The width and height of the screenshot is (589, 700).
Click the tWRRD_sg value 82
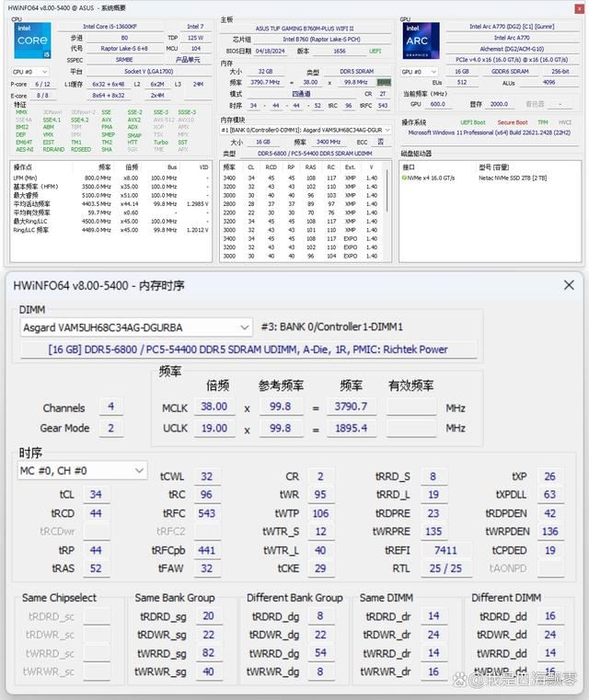coord(209,653)
